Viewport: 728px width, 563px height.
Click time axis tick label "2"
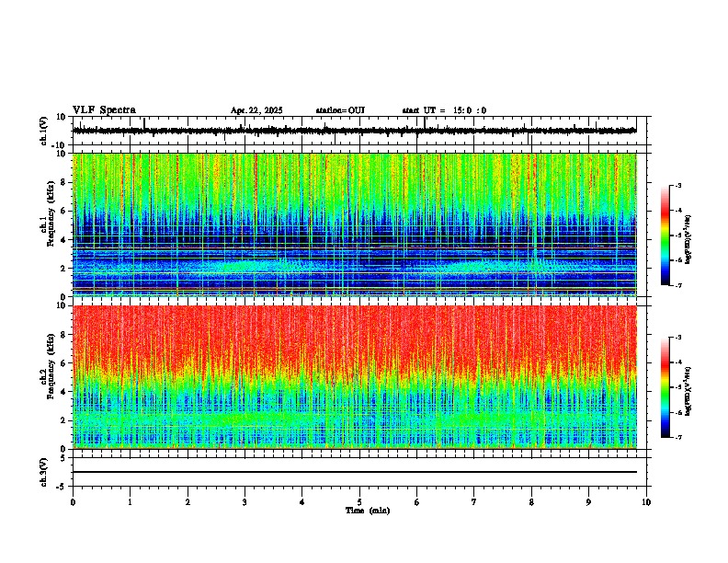tap(188, 502)
